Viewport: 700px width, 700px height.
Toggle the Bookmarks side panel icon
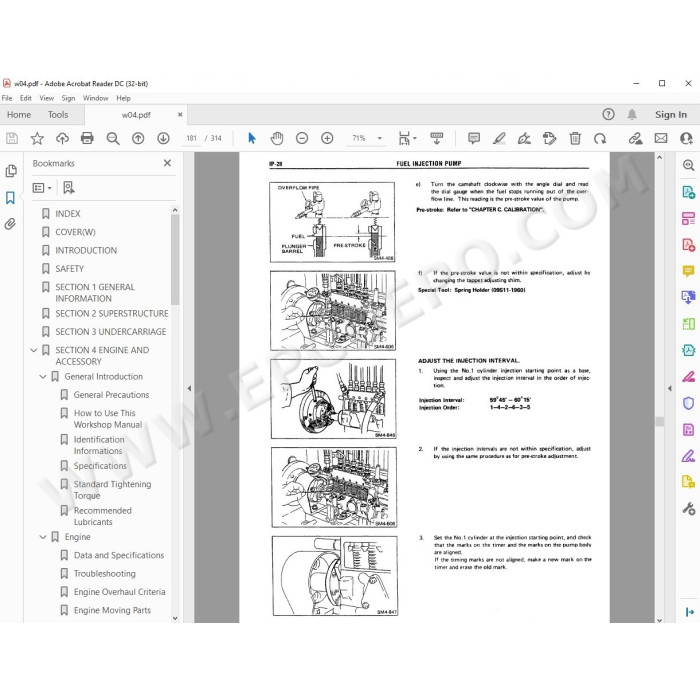(10, 197)
